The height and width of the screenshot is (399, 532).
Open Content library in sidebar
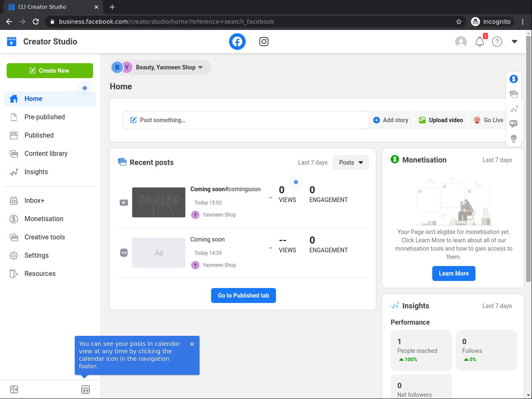click(x=50, y=153)
